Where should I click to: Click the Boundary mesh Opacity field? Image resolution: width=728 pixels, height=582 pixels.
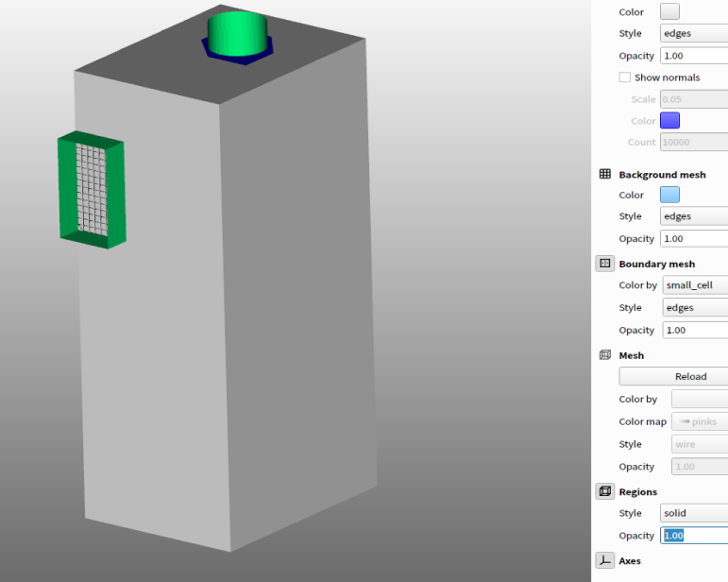[694, 330]
